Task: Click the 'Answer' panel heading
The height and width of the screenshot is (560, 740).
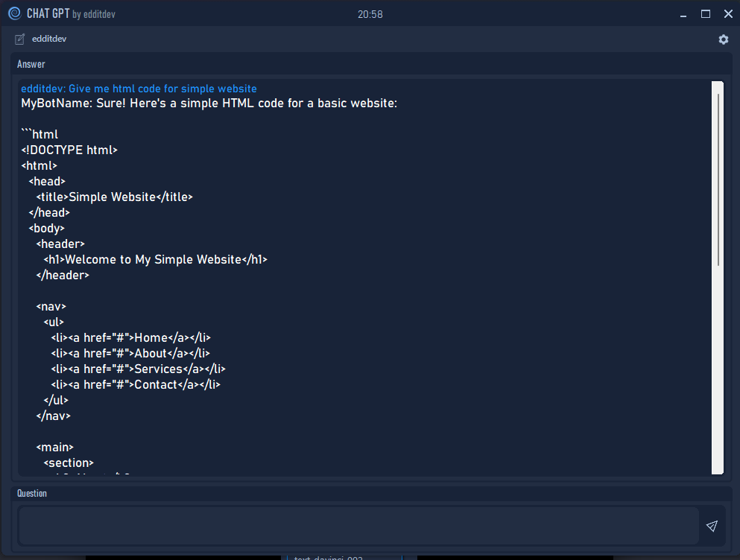Action: pyautogui.click(x=31, y=64)
